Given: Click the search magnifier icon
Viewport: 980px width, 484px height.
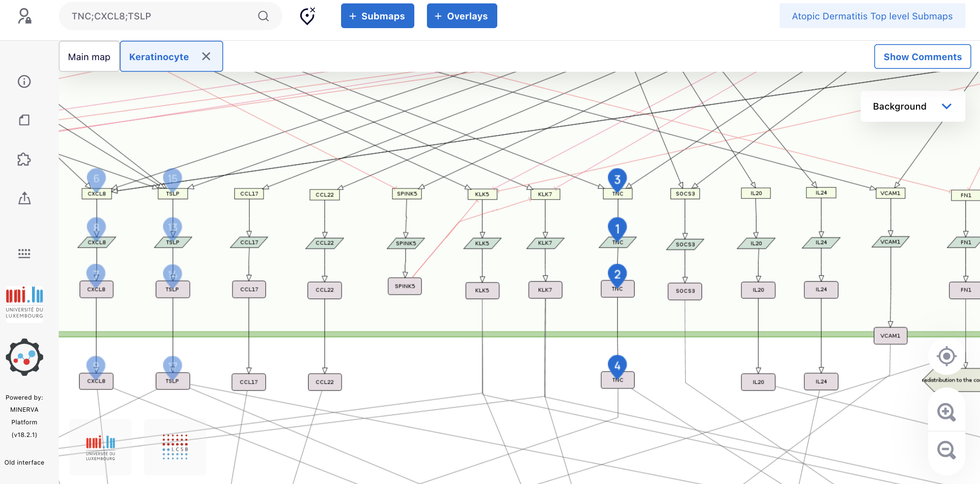Looking at the screenshot, I should tap(263, 16).
